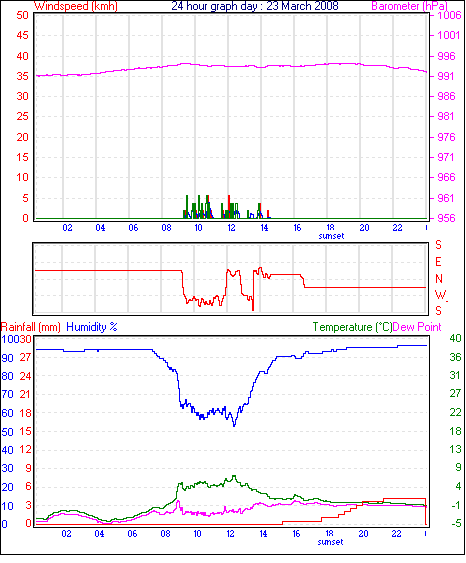Screen dimensions: 466x563
Task: Click the Humidity % legend label
Action: click(x=92, y=327)
